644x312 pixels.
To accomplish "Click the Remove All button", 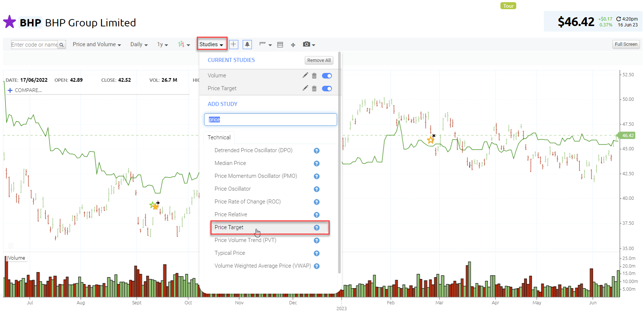I will (319, 60).
